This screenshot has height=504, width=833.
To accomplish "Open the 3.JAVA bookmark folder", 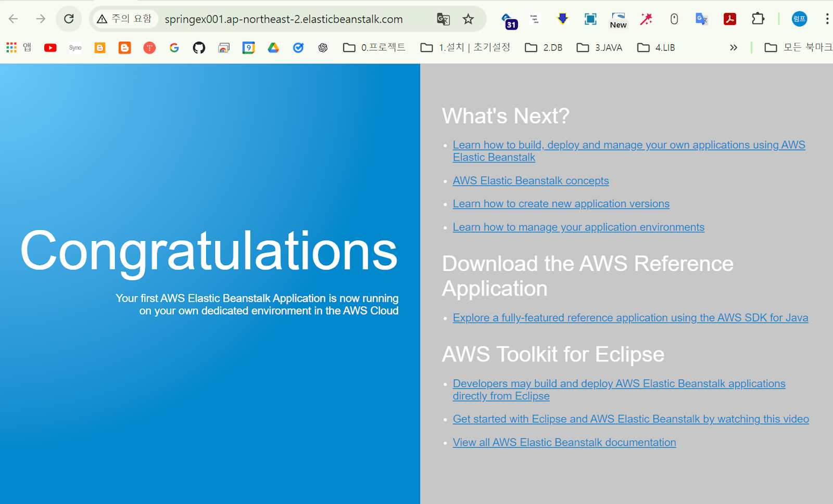I will coord(599,48).
